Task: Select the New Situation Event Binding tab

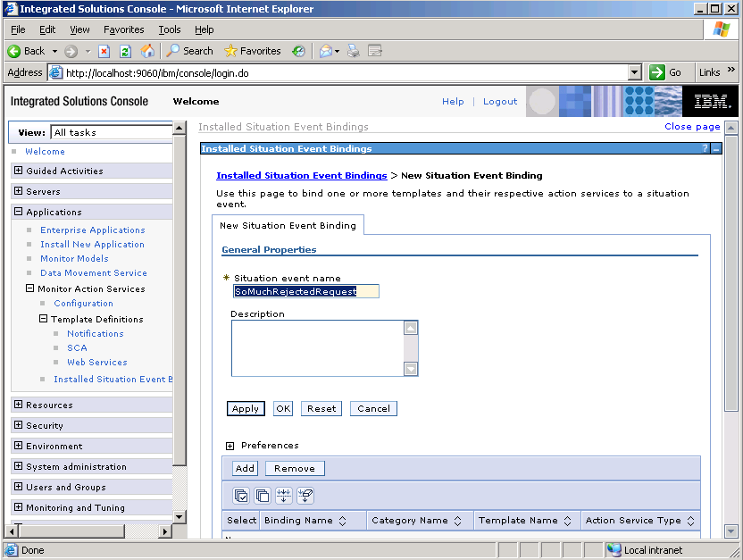Action: [x=288, y=225]
